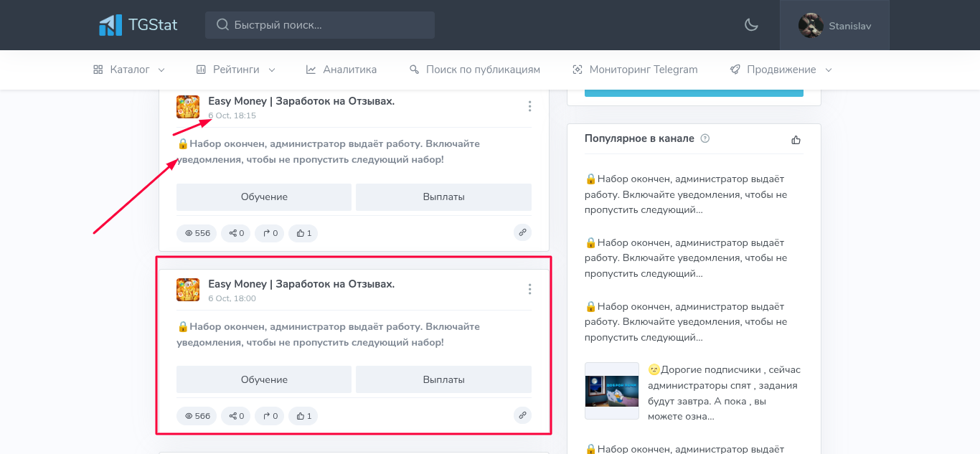980x454 pixels.
Task: Open channel title on the 18:00 post
Action: (x=301, y=284)
